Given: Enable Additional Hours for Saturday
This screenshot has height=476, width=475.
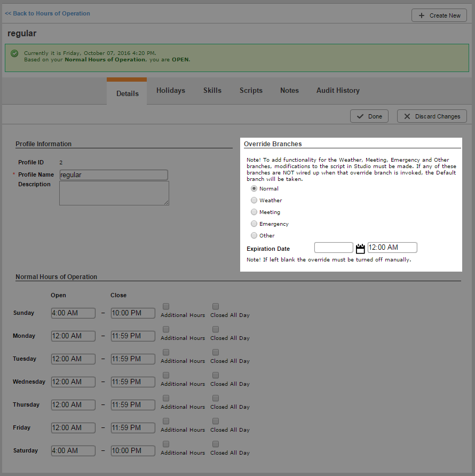Looking at the screenshot, I should [x=166, y=444].
